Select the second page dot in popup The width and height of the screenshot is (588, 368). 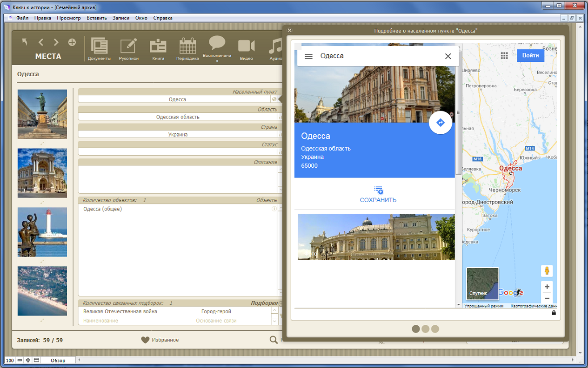tap(425, 329)
